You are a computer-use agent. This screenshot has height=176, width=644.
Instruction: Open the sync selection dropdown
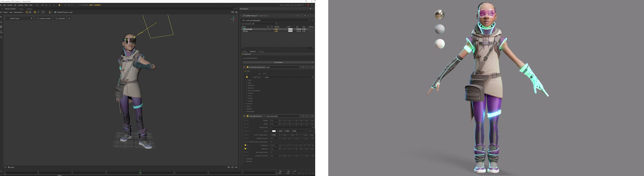point(264,24)
